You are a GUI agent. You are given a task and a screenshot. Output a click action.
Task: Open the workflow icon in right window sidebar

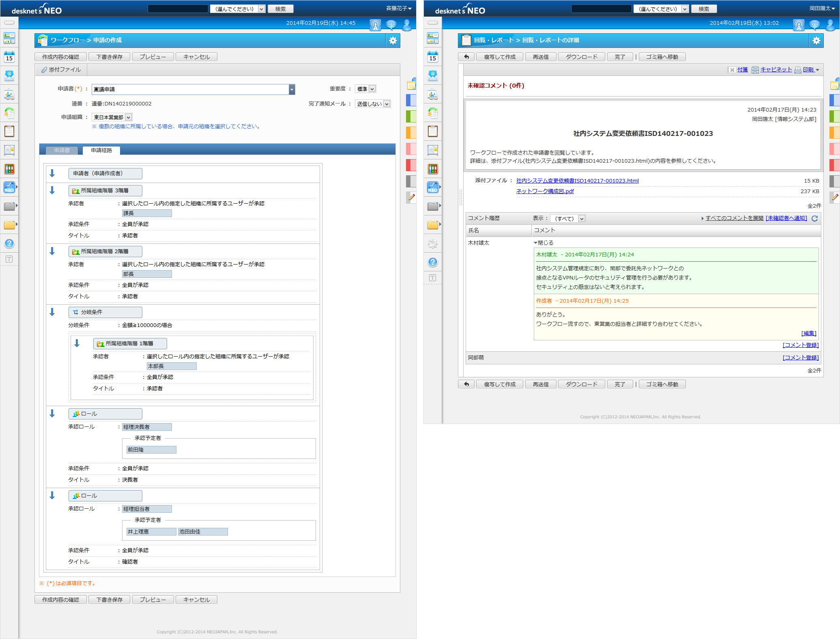click(433, 112)
